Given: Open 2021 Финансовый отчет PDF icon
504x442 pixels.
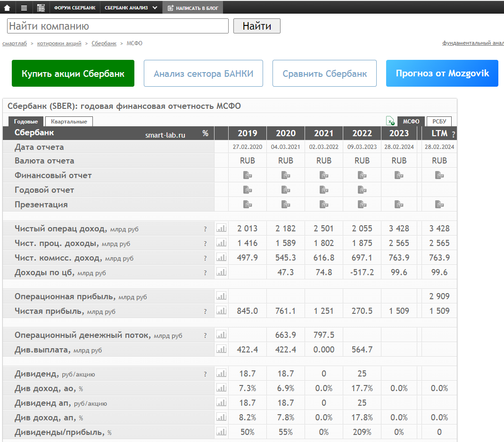Looking at the screenshot, I should (324, 175).
